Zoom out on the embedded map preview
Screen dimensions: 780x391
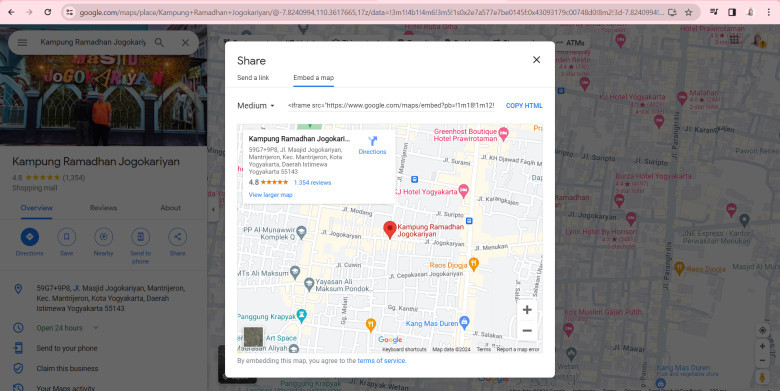527,331
